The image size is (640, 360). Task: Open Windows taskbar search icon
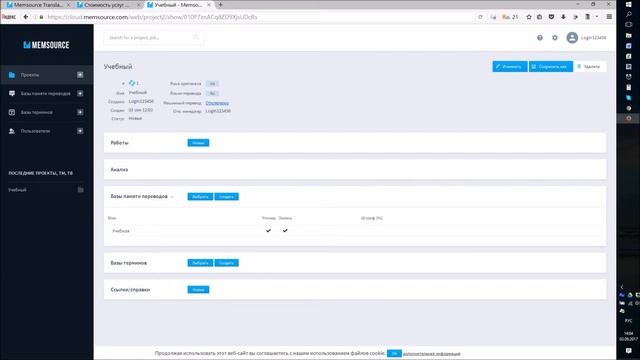(x=629, y=14)
